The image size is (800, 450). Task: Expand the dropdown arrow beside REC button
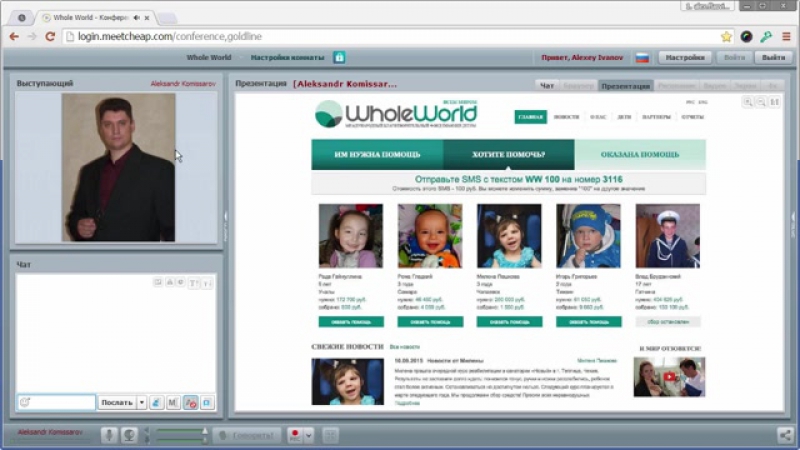309,435
